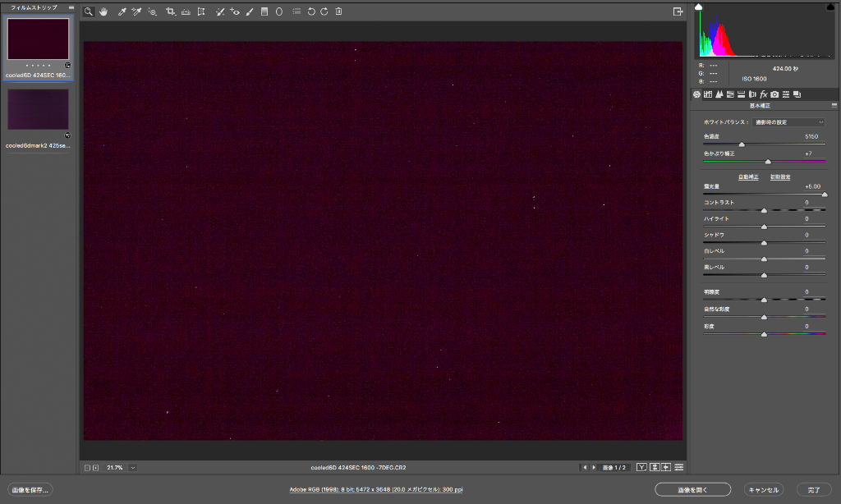Click the 露光量 value field +5.00

pos(812,186)
